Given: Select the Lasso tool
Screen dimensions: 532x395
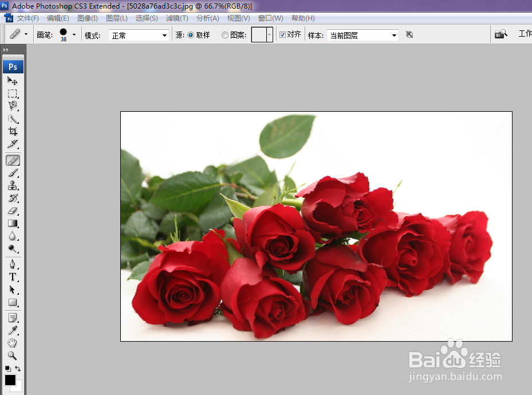Looking at the screenshot, I should coord(13,105).
